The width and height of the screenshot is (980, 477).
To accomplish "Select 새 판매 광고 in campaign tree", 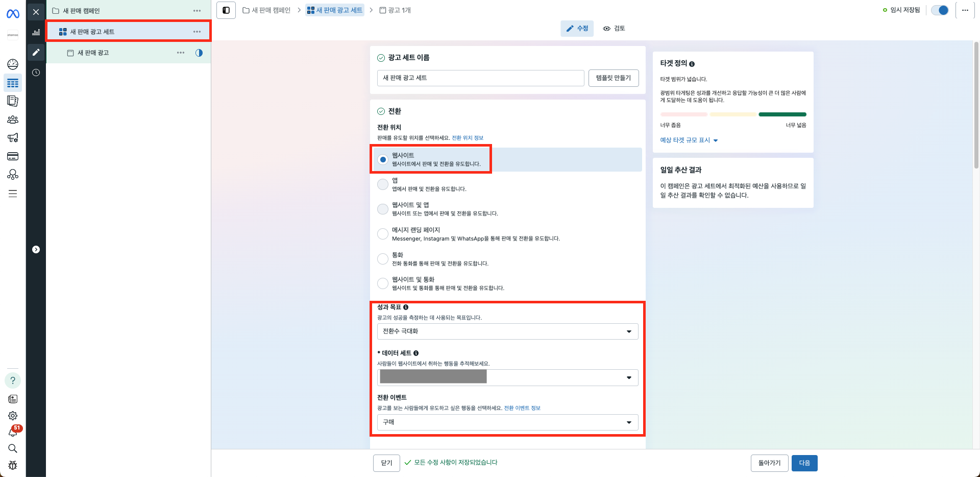I will (93, 53).
